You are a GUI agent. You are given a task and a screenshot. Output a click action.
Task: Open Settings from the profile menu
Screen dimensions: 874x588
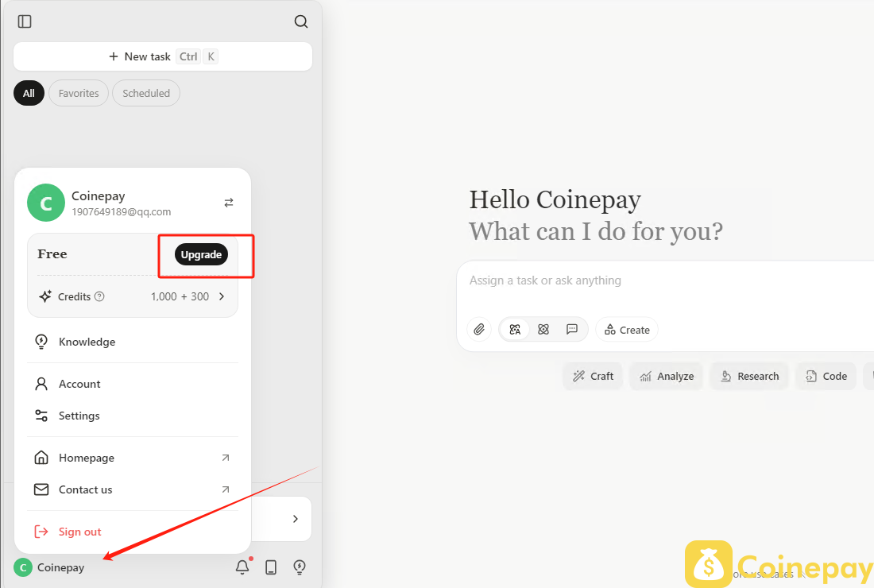(x=133, y=416)
